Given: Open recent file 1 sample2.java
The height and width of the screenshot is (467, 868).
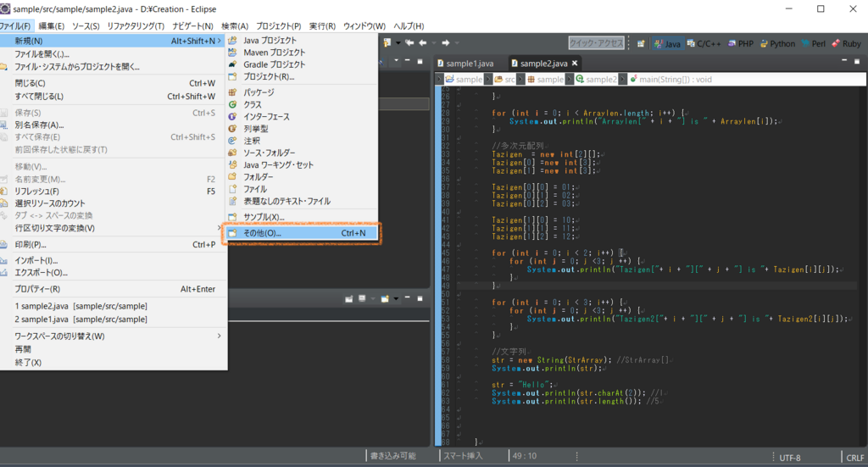Looking at the screenshot, I should (x=81, y=306).
